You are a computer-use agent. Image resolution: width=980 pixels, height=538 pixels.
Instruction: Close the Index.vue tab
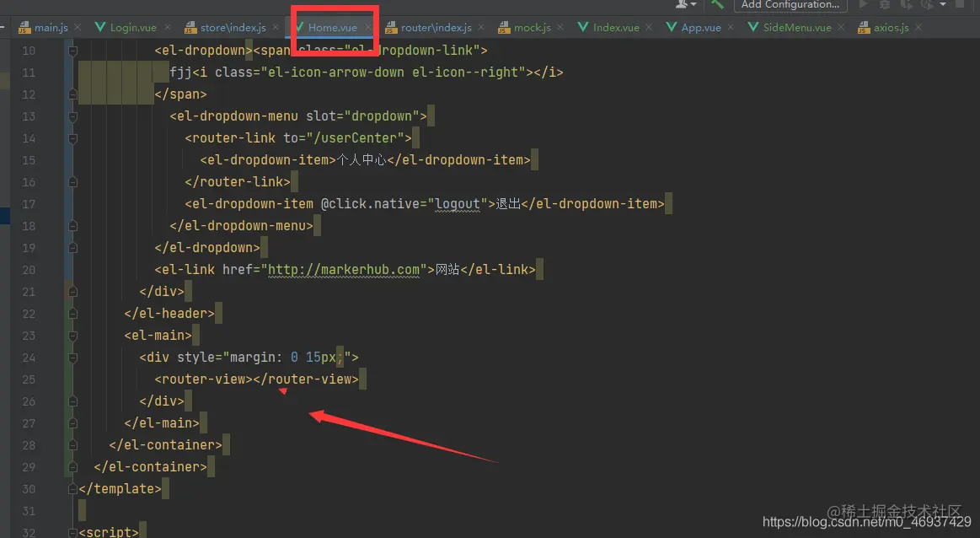pos(649,28)
